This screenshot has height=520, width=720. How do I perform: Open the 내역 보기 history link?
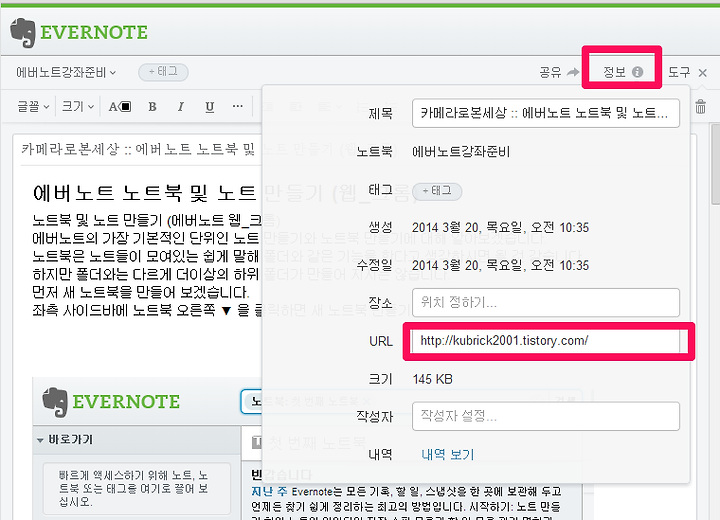tap(448, 454)
